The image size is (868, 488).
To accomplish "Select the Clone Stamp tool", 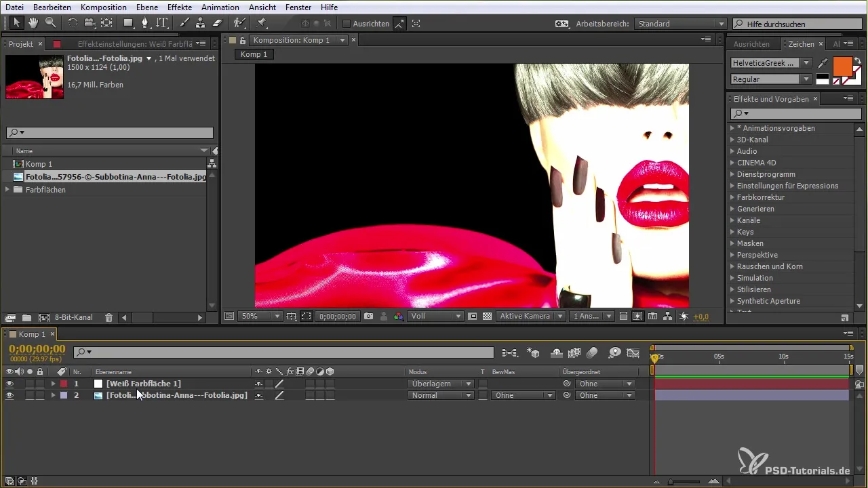I will click(x=200, y=23).
